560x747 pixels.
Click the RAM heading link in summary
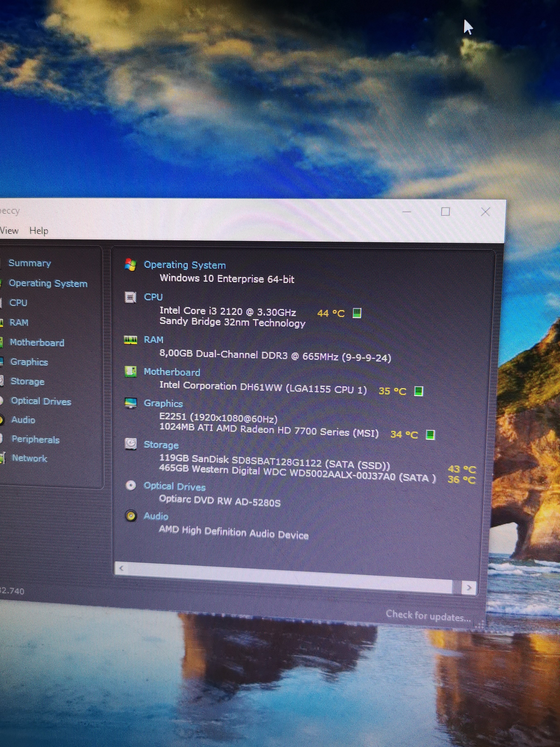pyautogui.click(x=154, y=340)
